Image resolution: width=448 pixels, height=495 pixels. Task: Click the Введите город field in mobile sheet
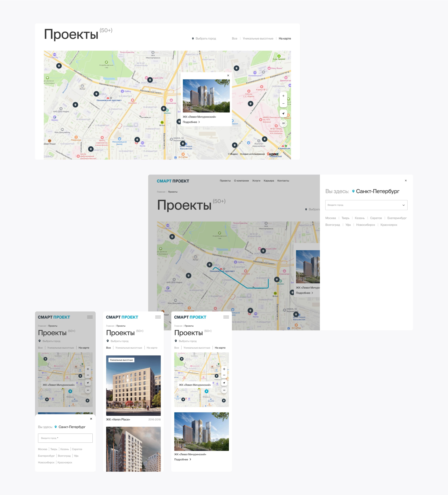click(65, 438)
